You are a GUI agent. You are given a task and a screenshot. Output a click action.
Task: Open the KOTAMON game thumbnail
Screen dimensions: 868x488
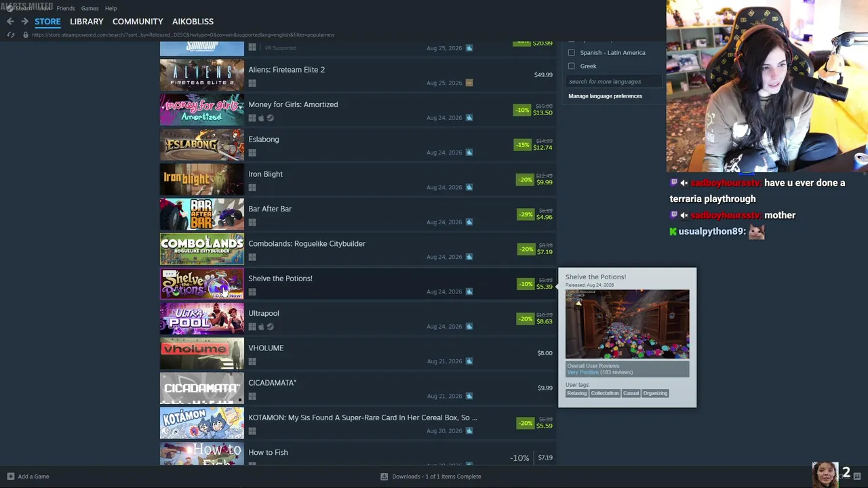click(201, 423)
